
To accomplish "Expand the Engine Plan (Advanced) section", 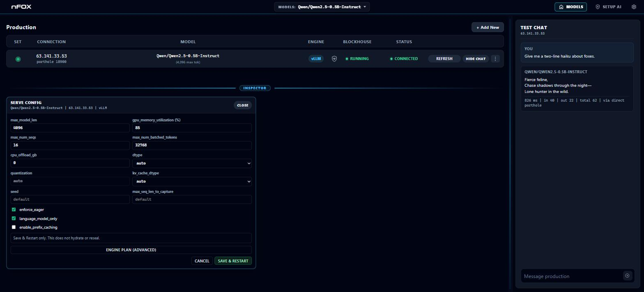I will (131, 250).
